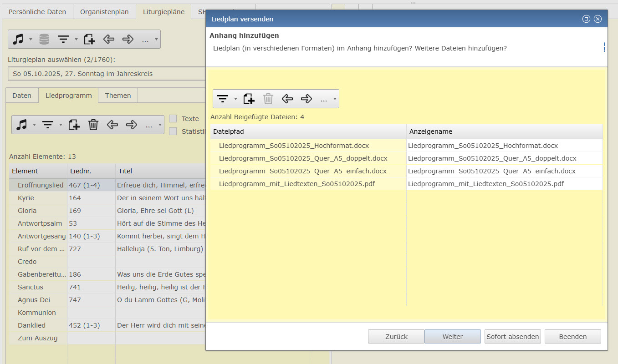
Task: Add a new Liturgieplan with the plus-document icon
Action: [89, 40]
